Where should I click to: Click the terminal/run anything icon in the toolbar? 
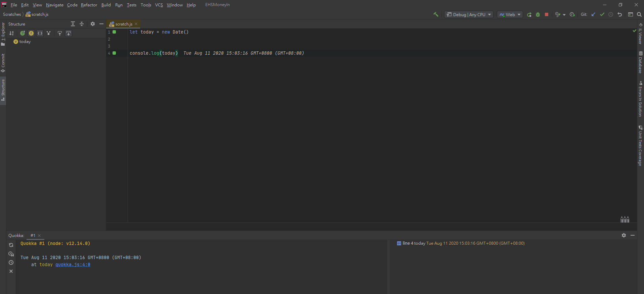pos(631,14)
